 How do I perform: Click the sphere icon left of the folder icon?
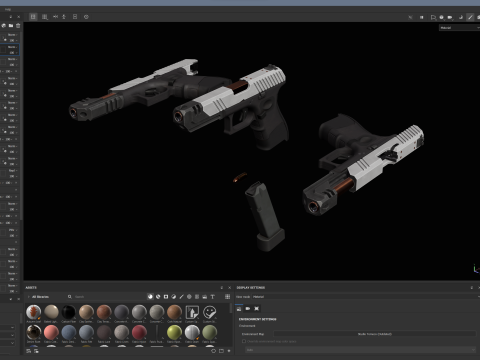point(4,26)
